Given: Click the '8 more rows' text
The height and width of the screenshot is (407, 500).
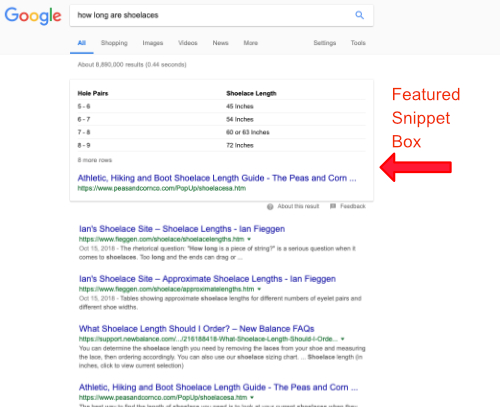Looking at the screenshot, I should 95,160.
